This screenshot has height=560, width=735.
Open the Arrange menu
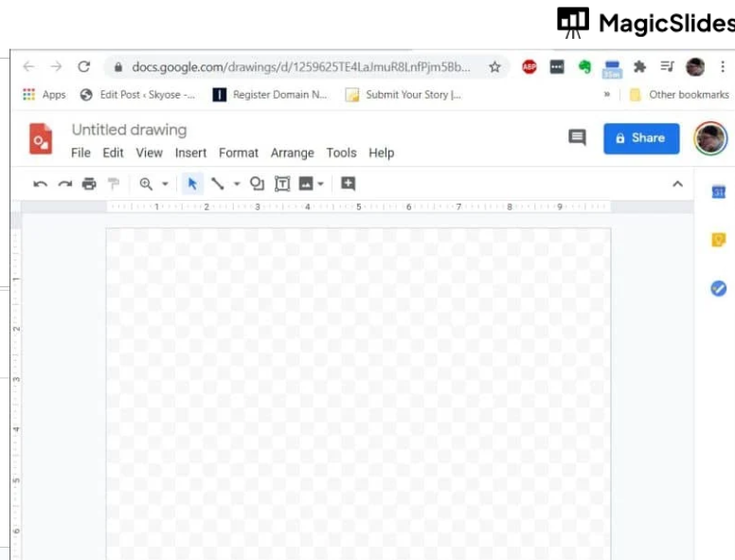point(292,153)
